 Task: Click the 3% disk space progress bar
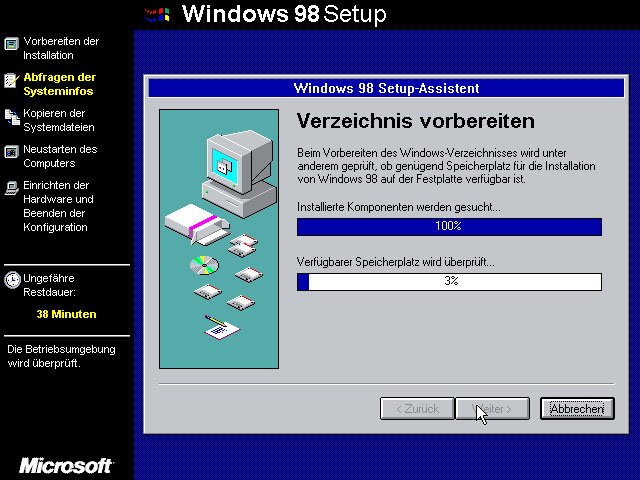[449, 282]
